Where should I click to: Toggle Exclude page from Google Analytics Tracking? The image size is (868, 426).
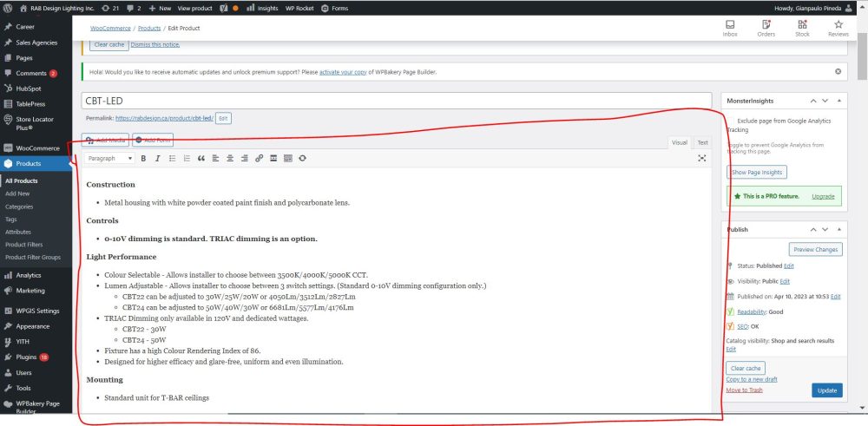click(x=731, y=121)
